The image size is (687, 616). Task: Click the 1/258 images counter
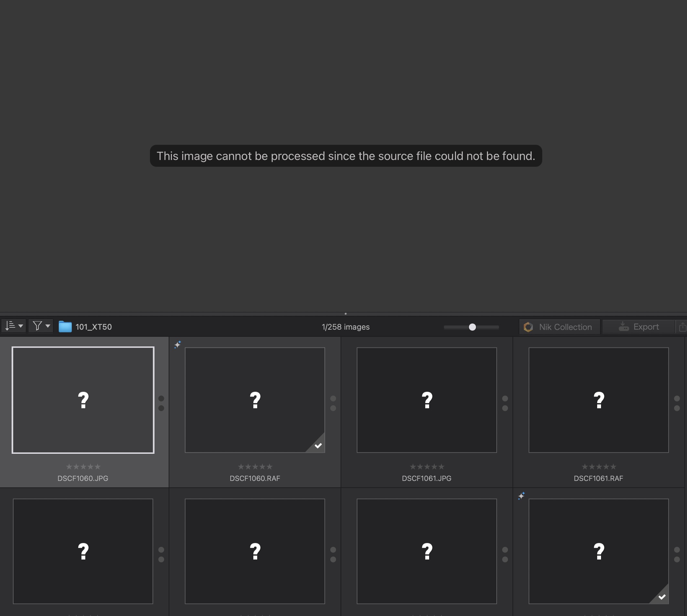345,327
